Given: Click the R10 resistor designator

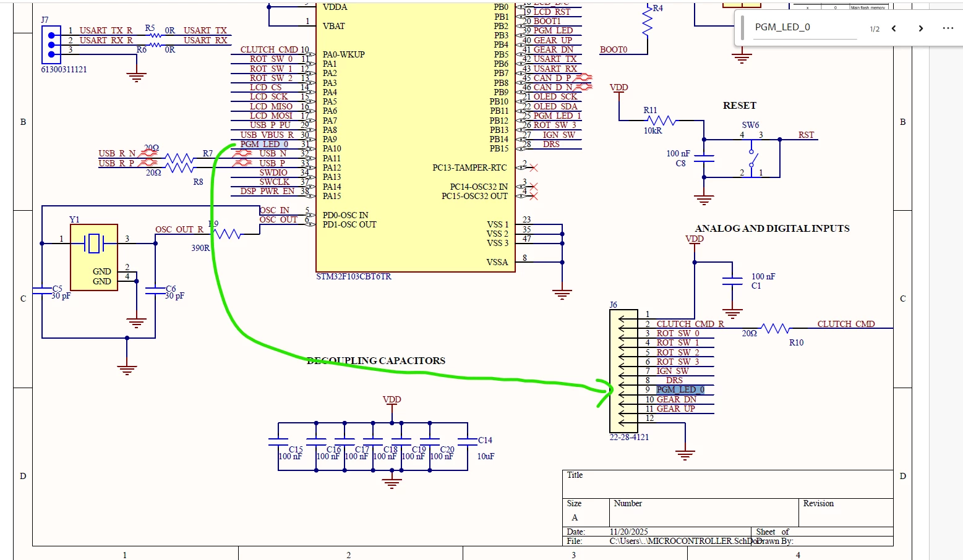Looking at the screenshot, I should [796, 343].
